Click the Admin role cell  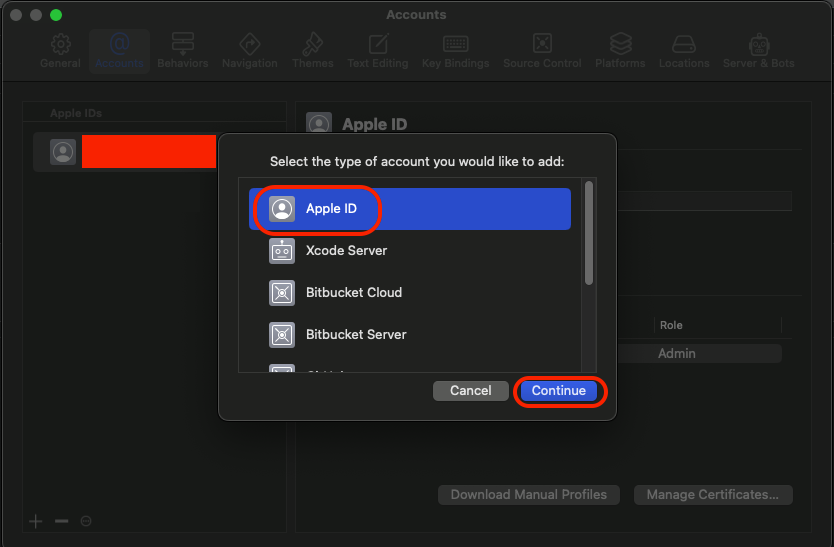click(677, 353)
